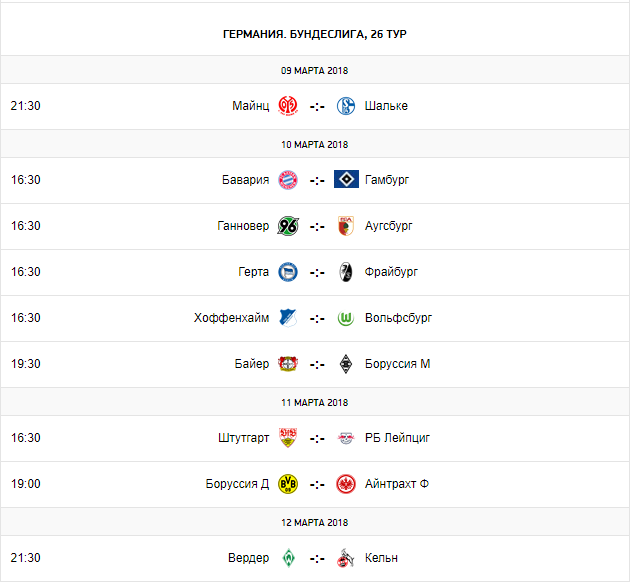Click the Hamburg club logo
633x586 pixels.
347,180
